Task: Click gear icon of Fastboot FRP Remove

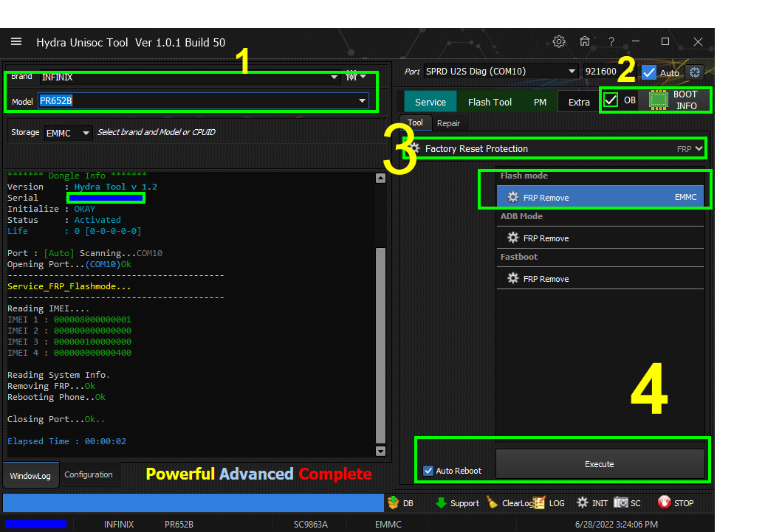Action: [512, 278]
